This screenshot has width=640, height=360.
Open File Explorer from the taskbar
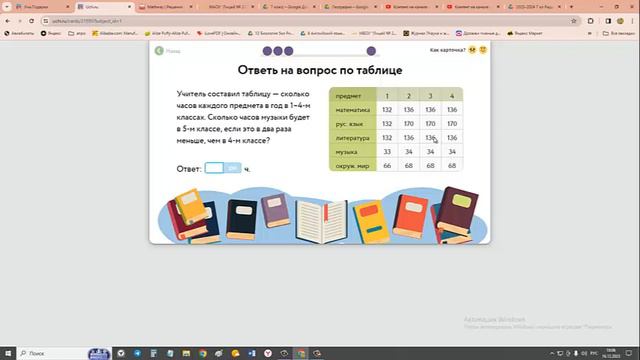coord(186,353)
